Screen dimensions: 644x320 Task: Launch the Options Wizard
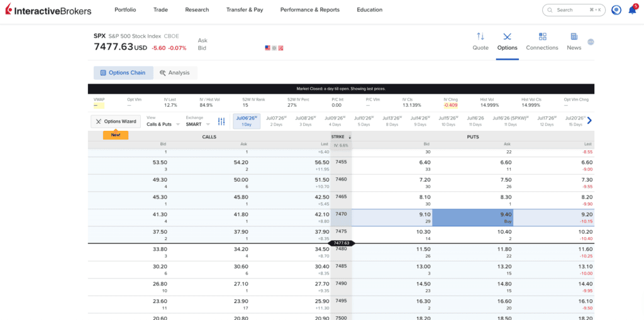[116, 121]
